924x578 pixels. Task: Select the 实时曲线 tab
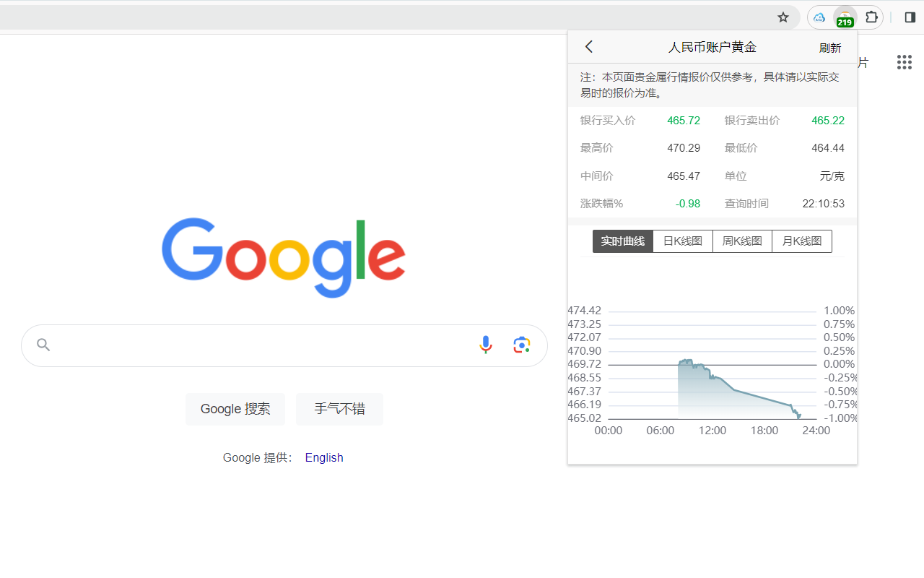[622, 241]
